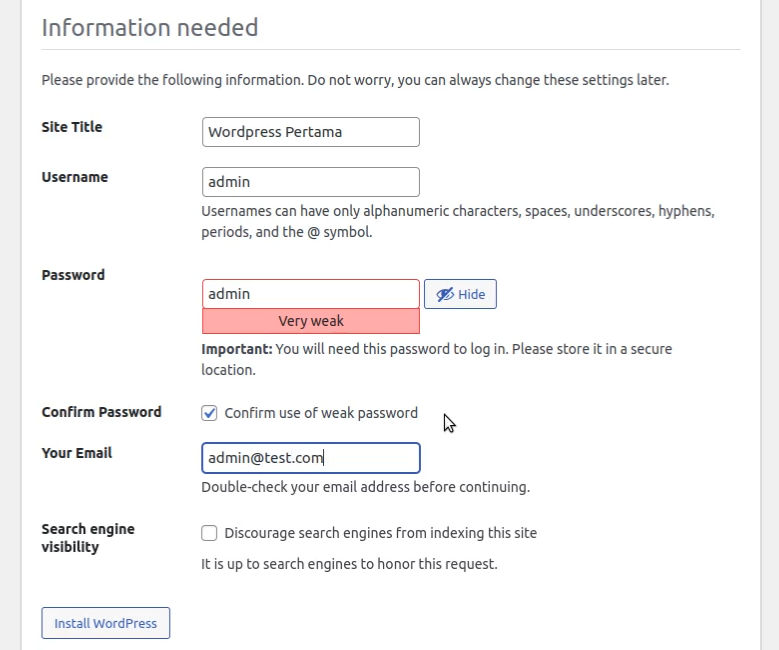
Task: Click the Search engine visibility label
Action: 88,538
